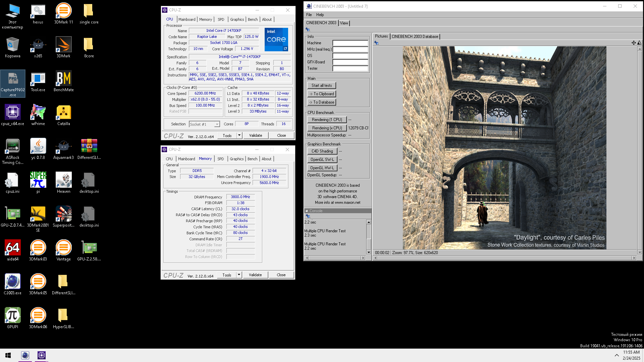Click the Machine input field
Screen dimensions: 644x362
[350, 43]
